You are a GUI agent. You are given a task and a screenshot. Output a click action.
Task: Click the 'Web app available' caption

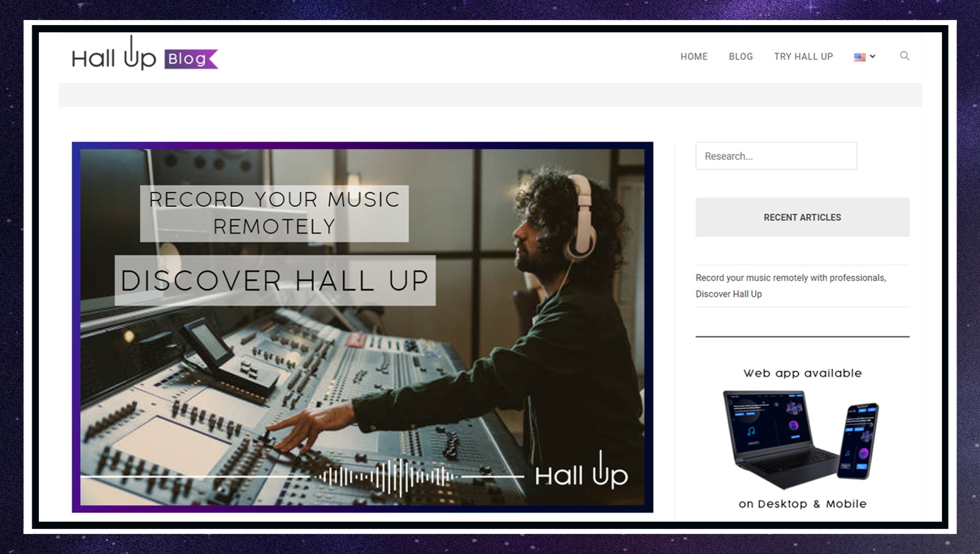802,373
